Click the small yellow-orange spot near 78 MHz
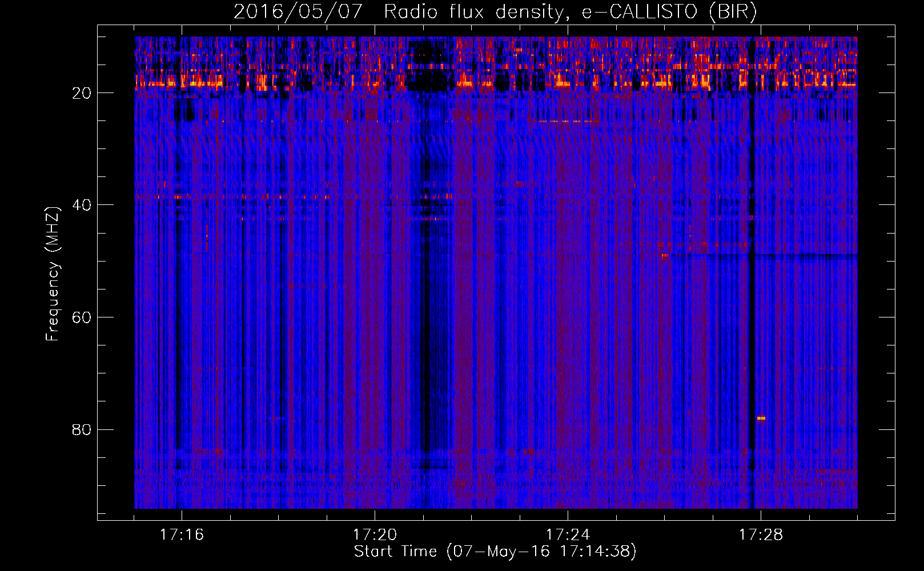Screen dimensions: 924x571 [x=761, y=419]
